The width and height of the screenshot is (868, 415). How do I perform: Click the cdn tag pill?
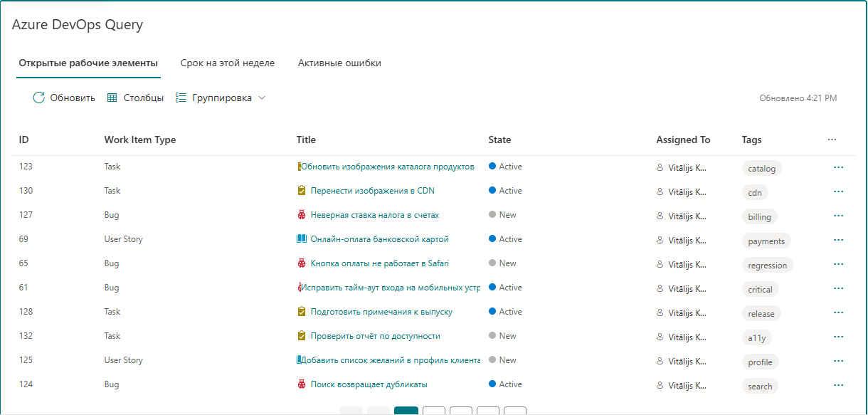pos(755,193)
